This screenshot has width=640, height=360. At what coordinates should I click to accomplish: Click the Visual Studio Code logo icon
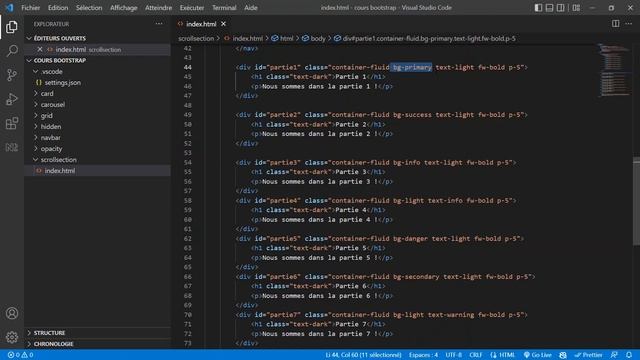coord(9,8)
